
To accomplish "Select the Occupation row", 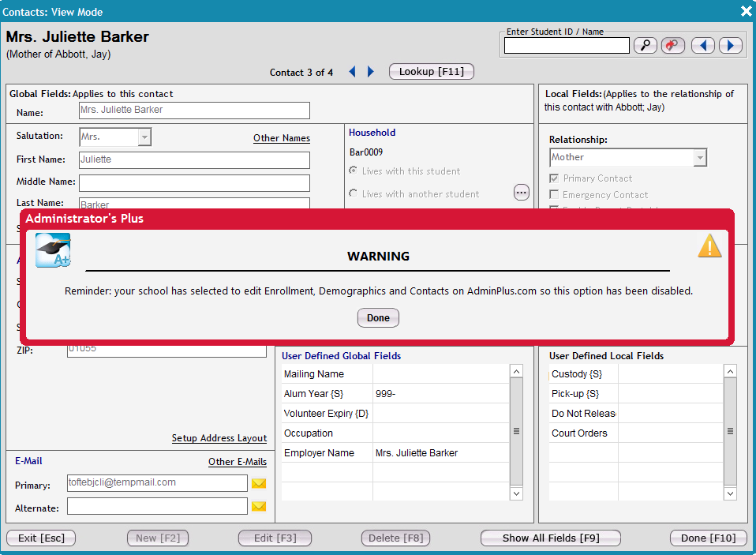I will point(395,433).
